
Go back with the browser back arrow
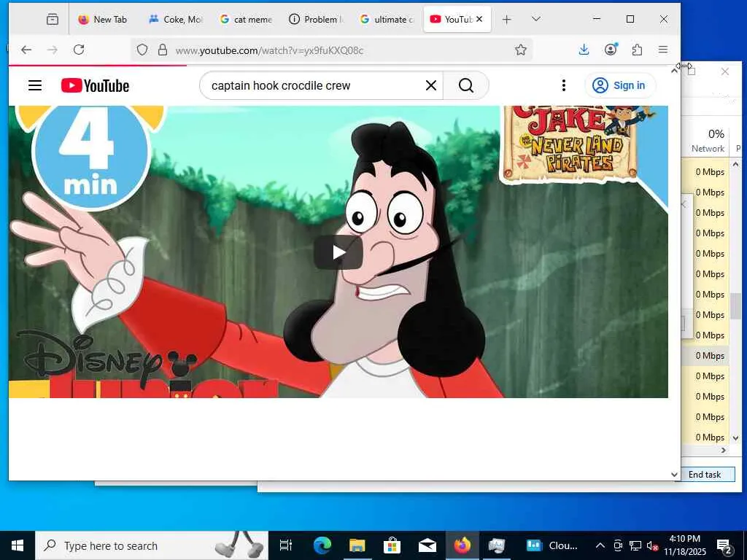pos(26,50)
